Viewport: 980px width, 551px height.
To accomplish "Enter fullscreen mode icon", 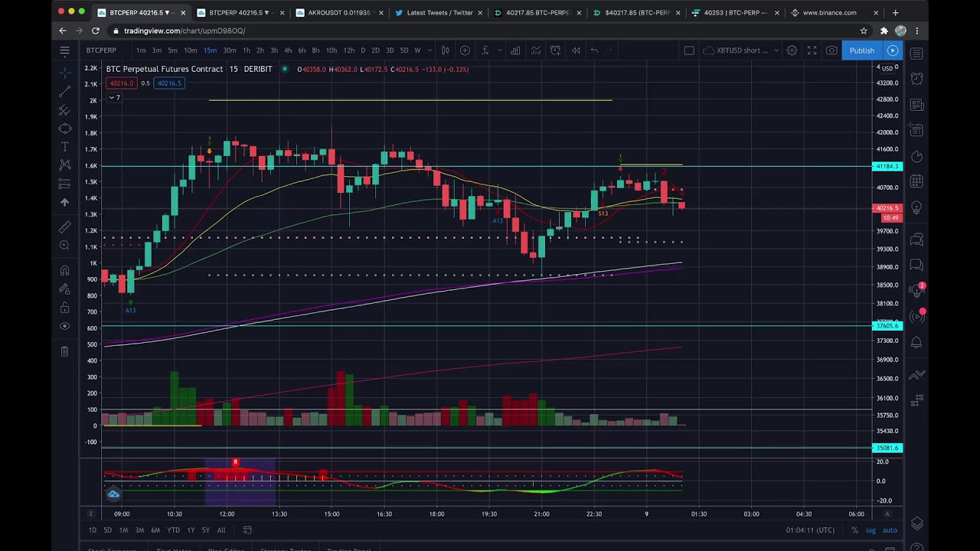I will [812, 51].
